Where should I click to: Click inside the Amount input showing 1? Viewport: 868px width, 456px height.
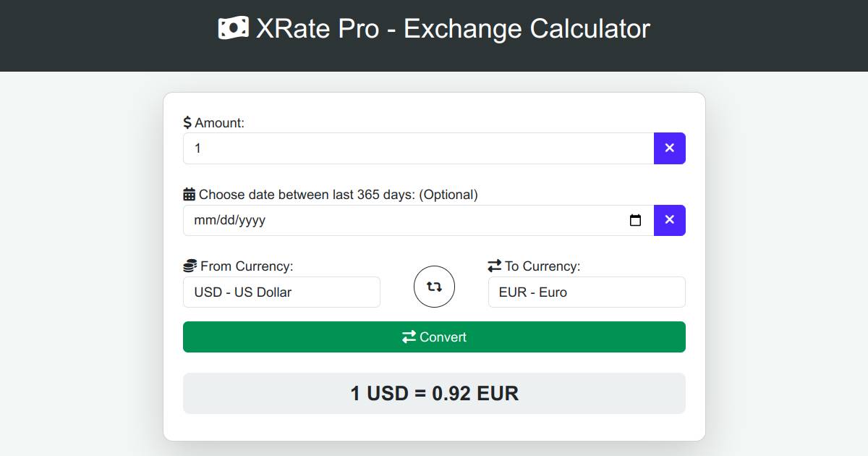coord(416,148)
